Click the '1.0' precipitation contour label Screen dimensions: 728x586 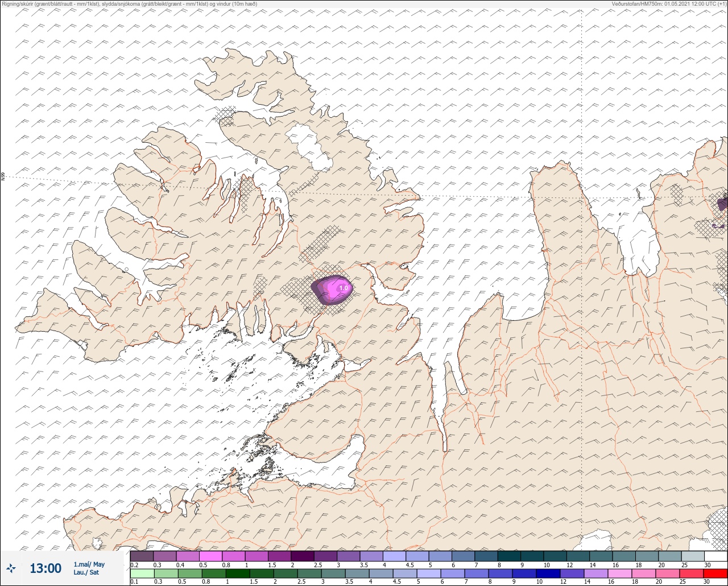click(x=344, y=288)
